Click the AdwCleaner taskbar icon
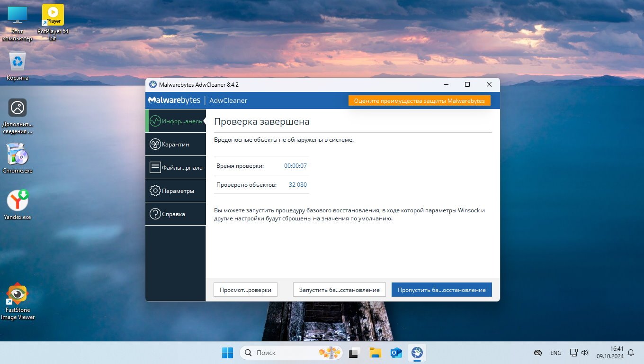 click(417, 353)
